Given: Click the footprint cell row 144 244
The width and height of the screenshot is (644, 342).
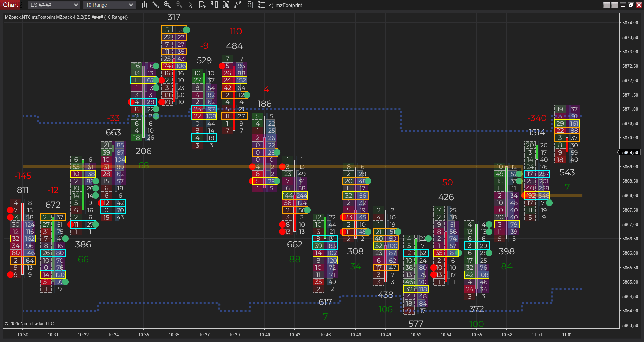Looking at the screenshot, I should pos(295,195).
